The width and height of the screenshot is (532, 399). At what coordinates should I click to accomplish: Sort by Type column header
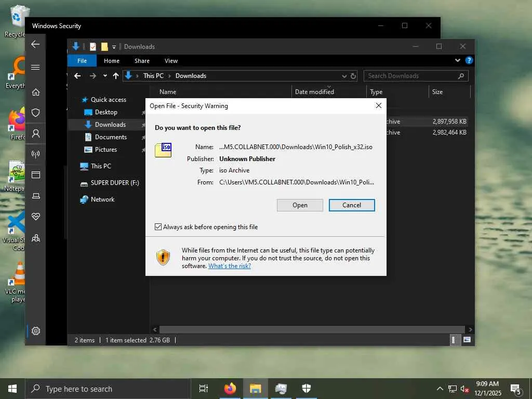pyautogui.click(x=376, y=92)
